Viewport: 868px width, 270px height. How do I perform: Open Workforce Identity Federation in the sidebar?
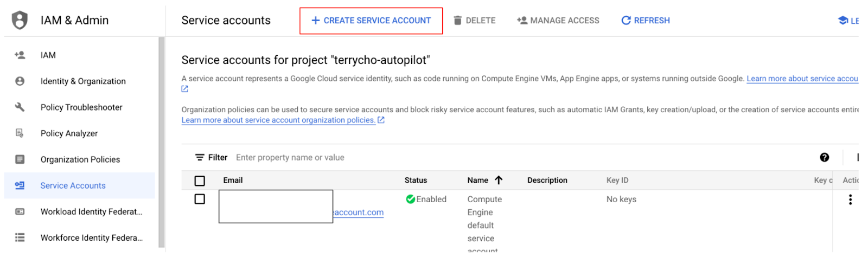point(80,237)
